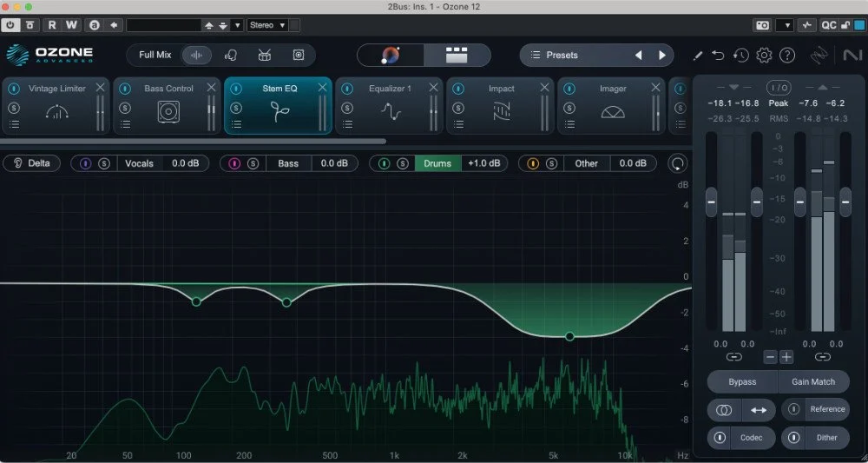
Task: Toggle the plugin bypass power button in host bar
Action: coord(10,25)
